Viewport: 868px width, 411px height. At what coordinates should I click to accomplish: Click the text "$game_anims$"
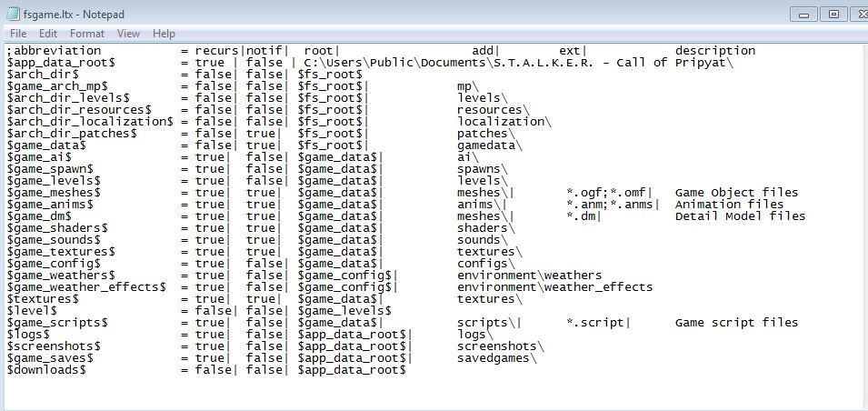(50, 205)
